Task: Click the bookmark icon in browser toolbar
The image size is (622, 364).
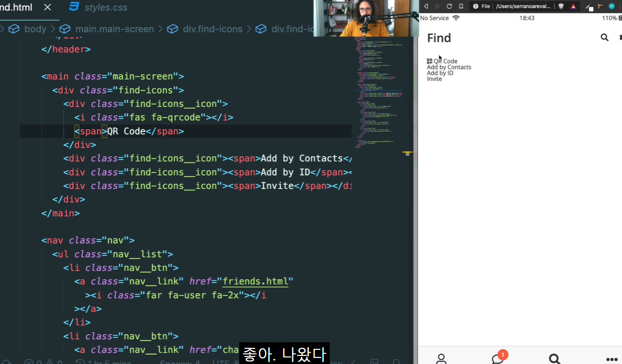Action: pos(461,6)
